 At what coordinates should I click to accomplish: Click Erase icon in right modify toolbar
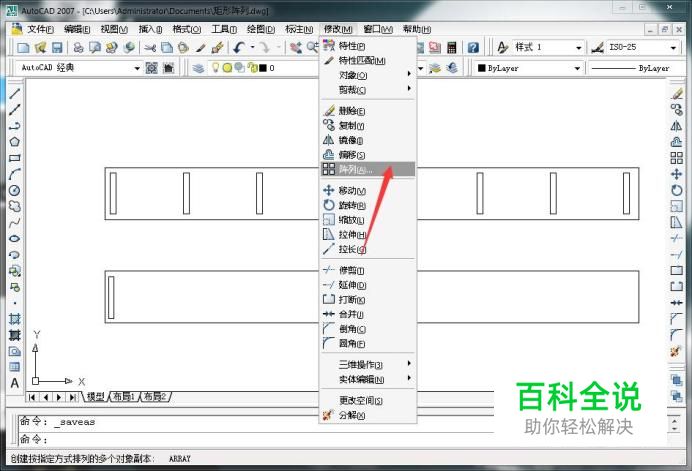point(676,94)
